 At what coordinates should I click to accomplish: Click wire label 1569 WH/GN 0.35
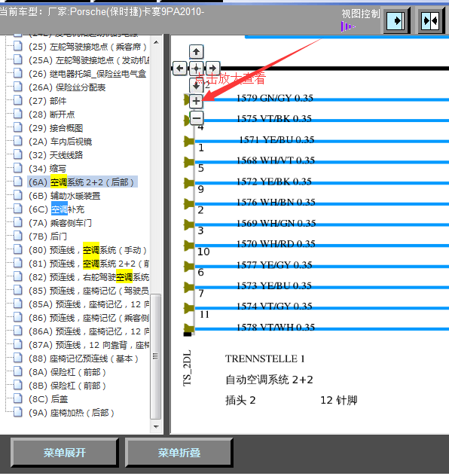276,223
